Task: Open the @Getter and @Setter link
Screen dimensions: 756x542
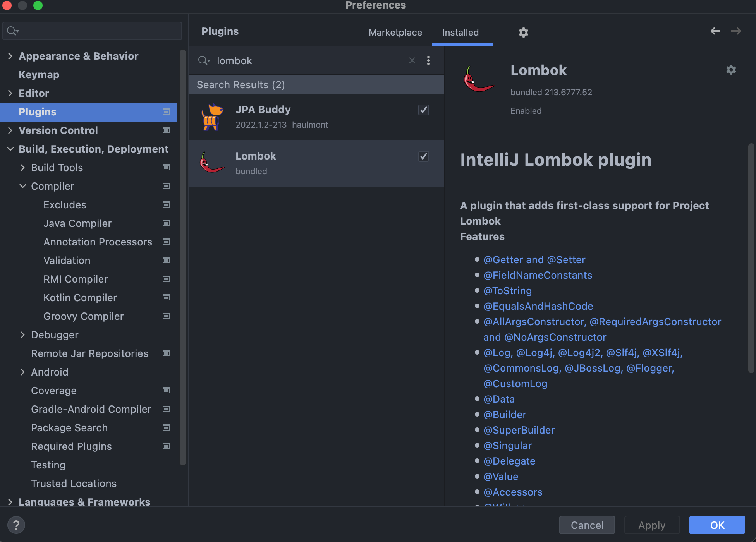Action: 534,260
